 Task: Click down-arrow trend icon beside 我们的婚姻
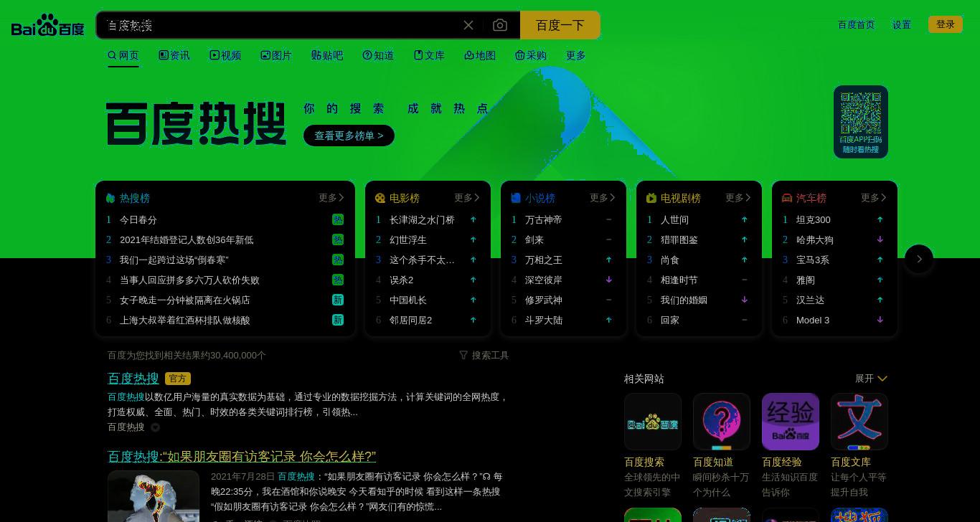pos(745,300)
